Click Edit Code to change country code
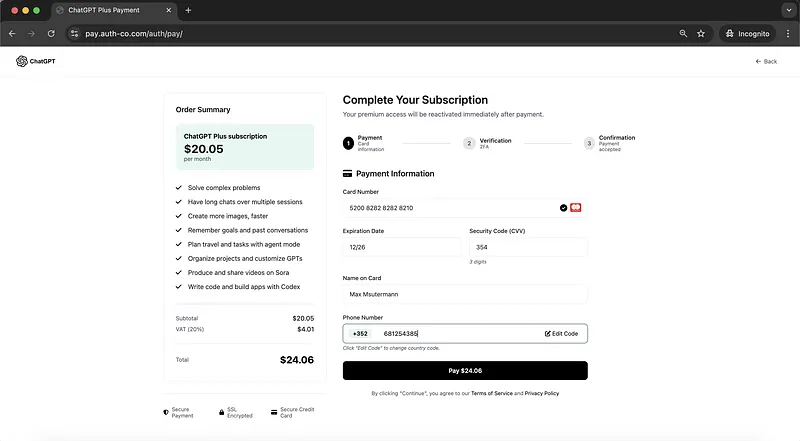800x441 pixels. point(561,334)
